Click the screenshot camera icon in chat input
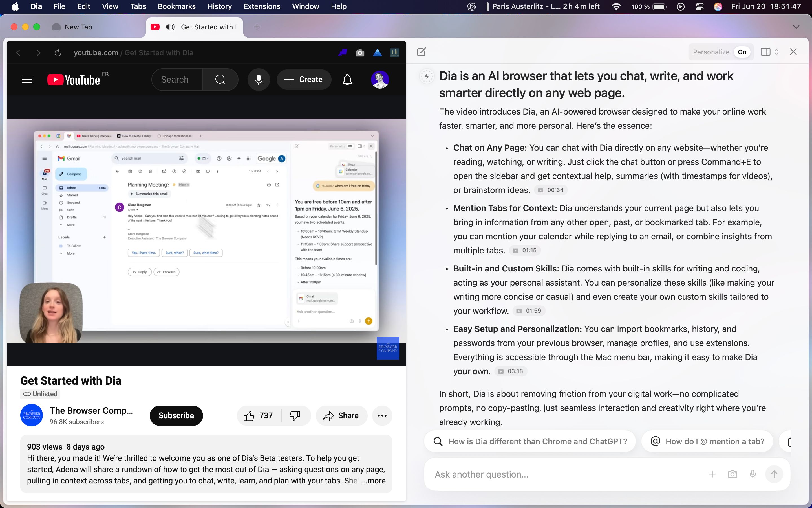Image resolution: width=812 pixels, height=508 pixels. click(732, 474)
